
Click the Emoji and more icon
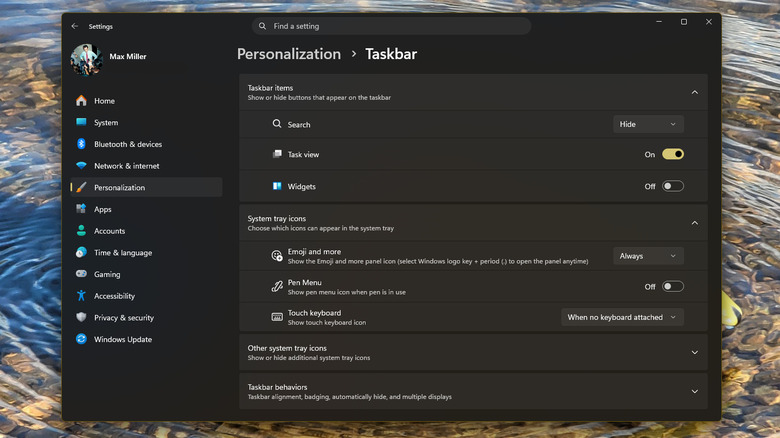pyautogui.click(x=277, y=256)
